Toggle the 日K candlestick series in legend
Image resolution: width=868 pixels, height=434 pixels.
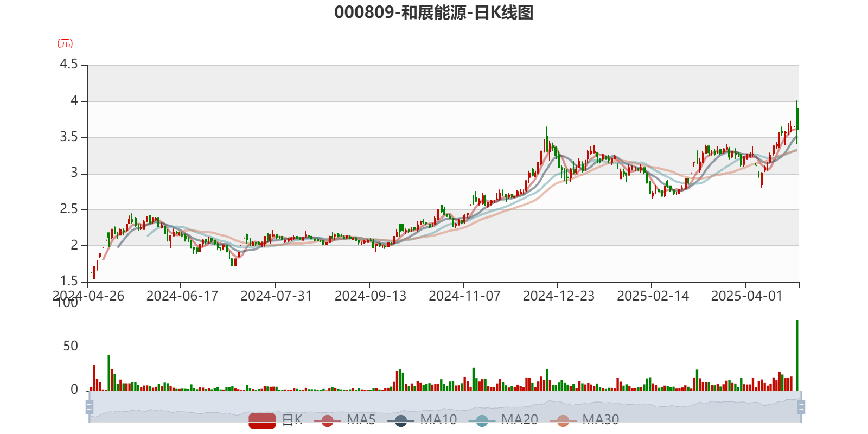275,420
